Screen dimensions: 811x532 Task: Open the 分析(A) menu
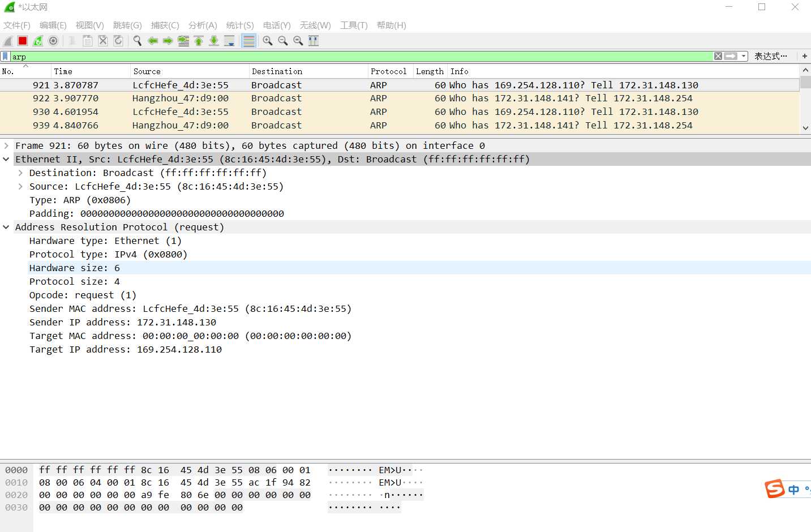[203, 25]
